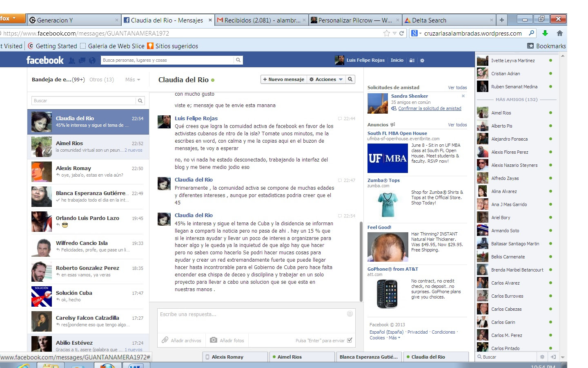Click the Escribe una respuesta text field
This screenshot has height=368, width=588.
pos(256,321)
